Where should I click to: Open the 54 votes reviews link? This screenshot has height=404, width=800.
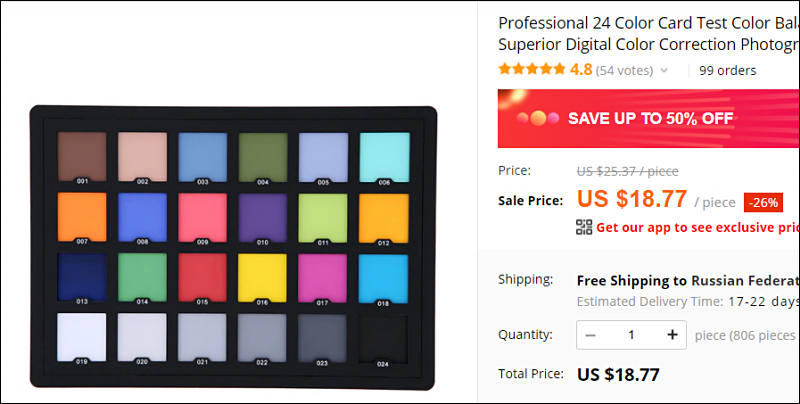coord(624,70)
